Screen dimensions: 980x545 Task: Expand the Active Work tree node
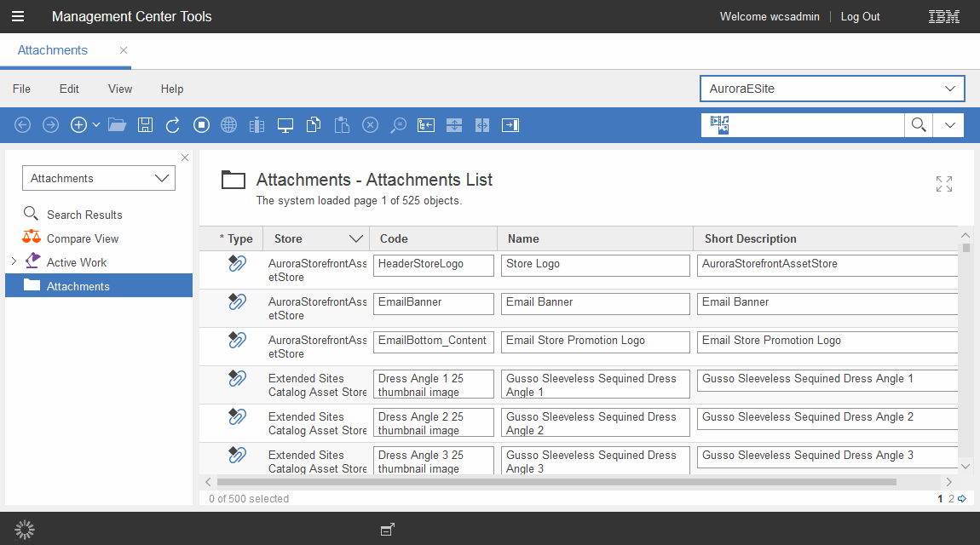point(14,261)
